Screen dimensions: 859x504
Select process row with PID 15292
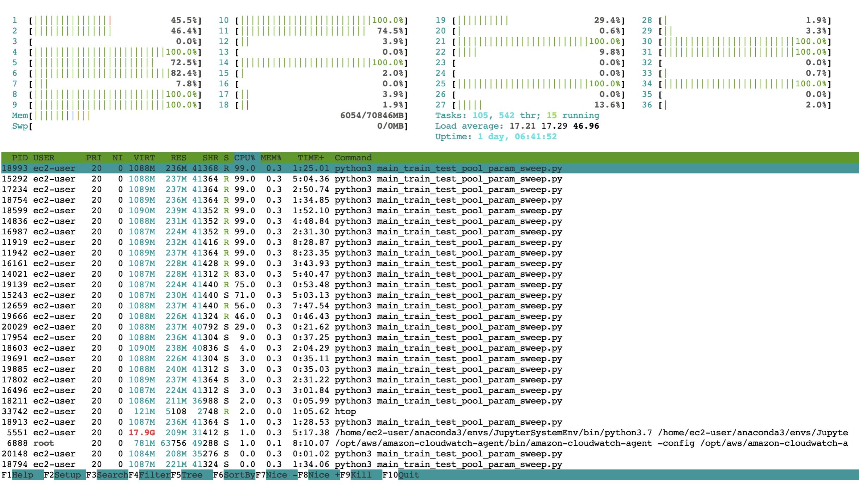click(429, 179)
